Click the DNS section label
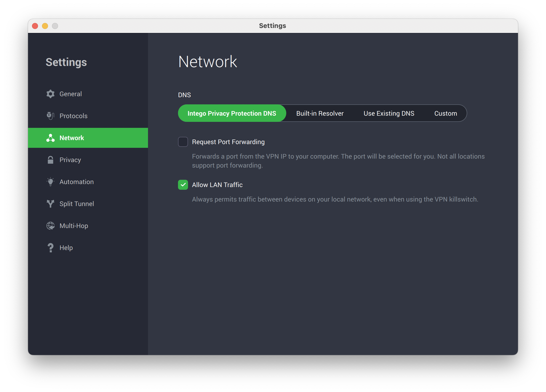The width and height of the screenshot is (546, 392). tap(184, 95)
